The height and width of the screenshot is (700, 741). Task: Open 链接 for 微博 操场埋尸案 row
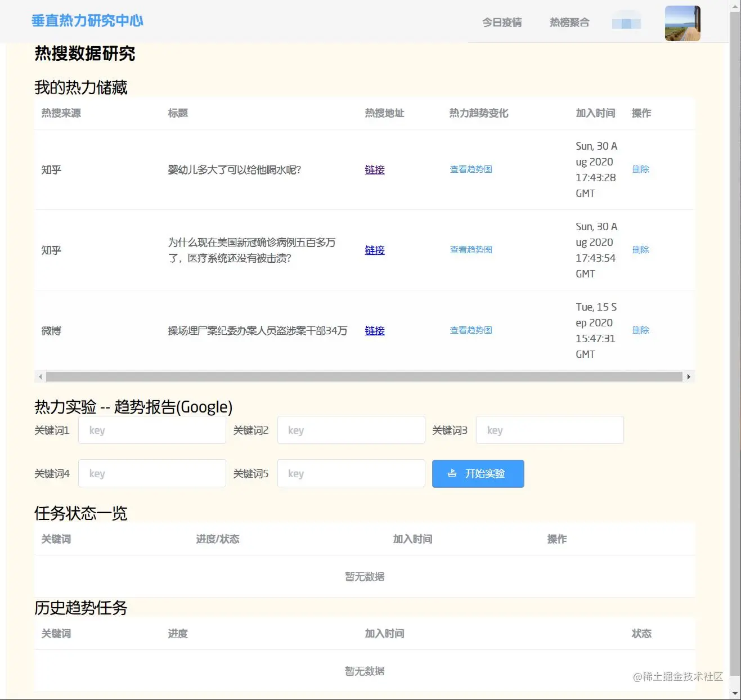click(x=375, y=330)
